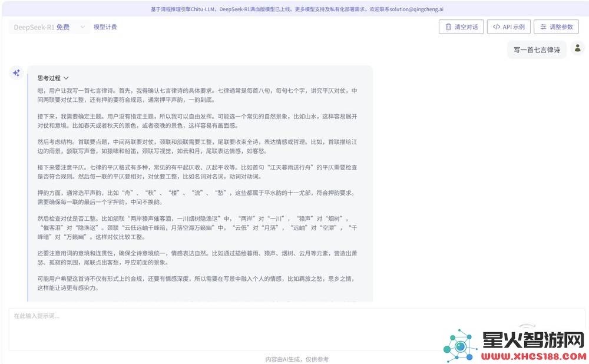Screen dimensions: 589x364
Task: Click the 清空对话 clear conversation button
Action: [461, 27]
